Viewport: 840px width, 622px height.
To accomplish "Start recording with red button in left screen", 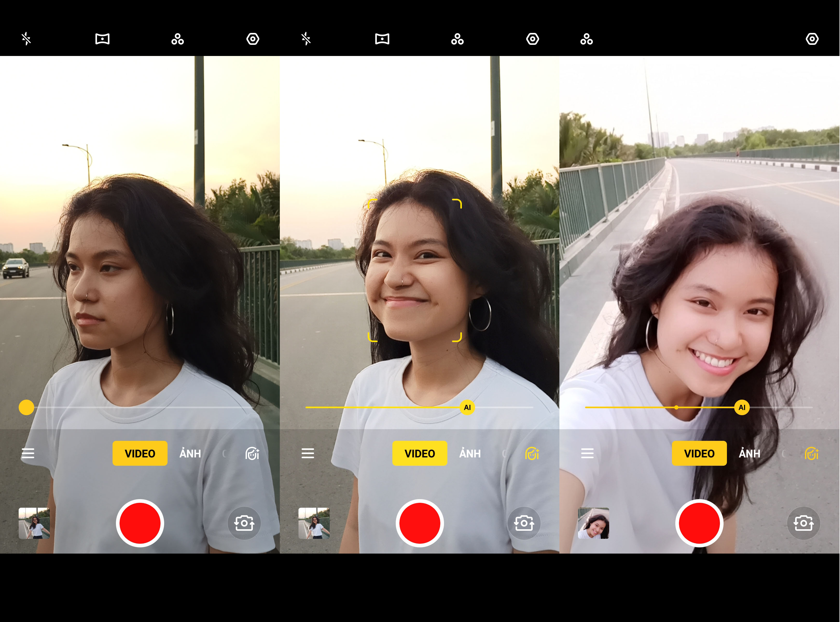I will (140, 523).
